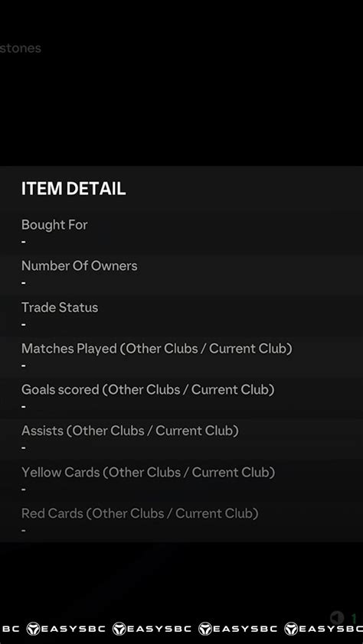Click the first full EASYSBC logo icon
This screenshot has width=363, height=644.
pyautogui.click(x=33, y=629)
